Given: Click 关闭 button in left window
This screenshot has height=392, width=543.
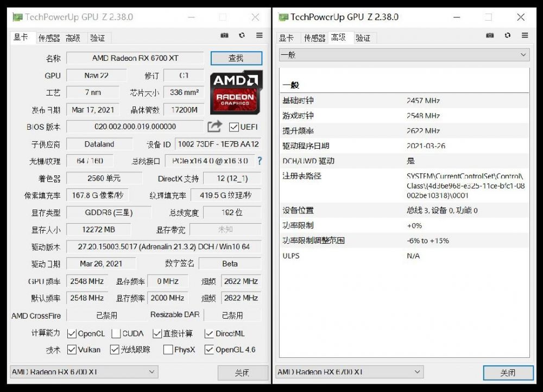Looking at the screenshot, I should point(242,372).
